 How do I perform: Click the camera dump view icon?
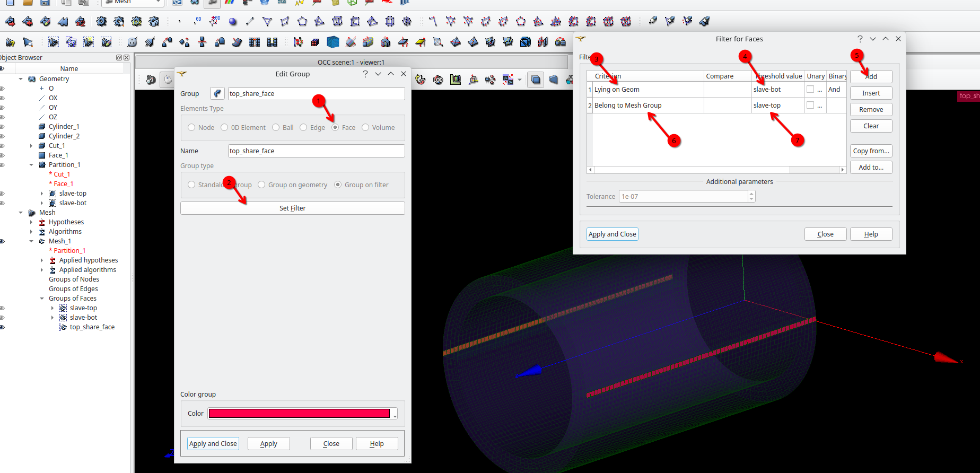point(151,80)
